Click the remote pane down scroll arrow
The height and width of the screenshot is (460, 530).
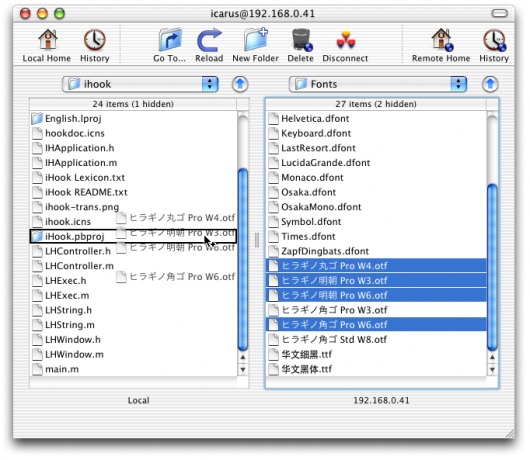[492, 370]
